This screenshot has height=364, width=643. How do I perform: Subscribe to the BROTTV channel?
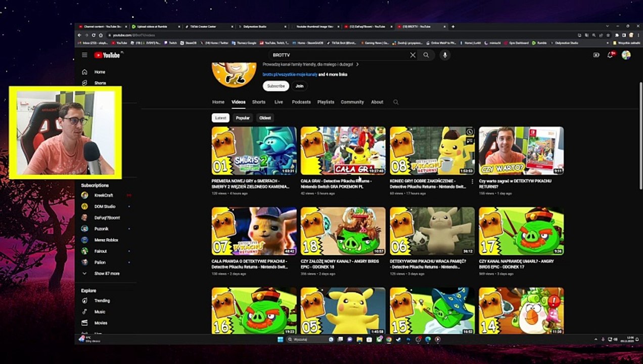pos(276,86)
